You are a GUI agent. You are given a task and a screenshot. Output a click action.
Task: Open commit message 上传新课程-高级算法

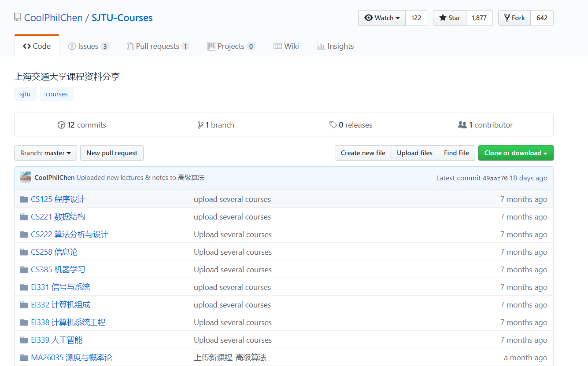230,358
